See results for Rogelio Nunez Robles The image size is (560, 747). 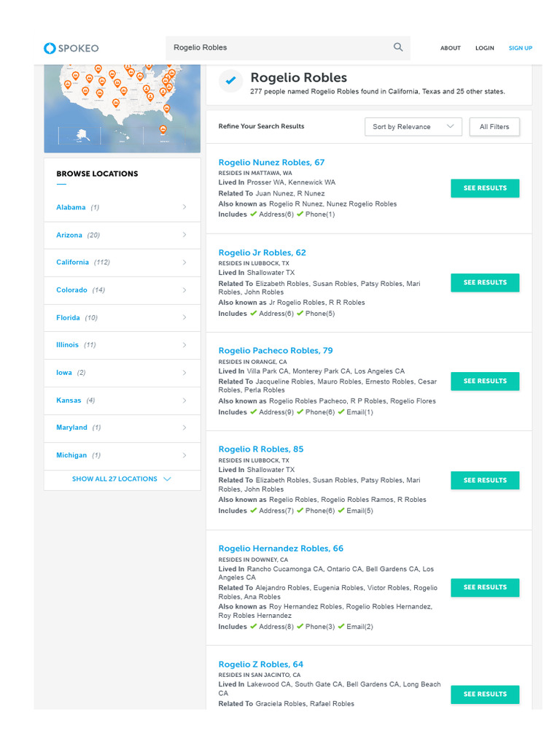coord(484,188)
